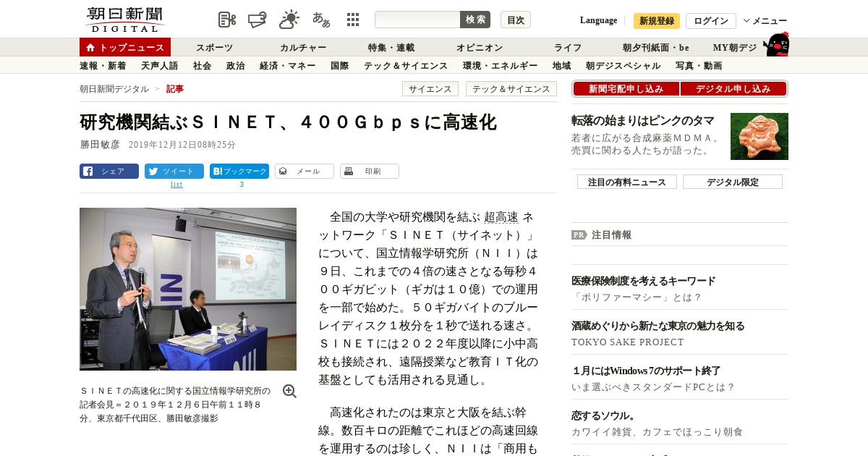Image resolution: width=868 pixels, height=456 pixels.
Task: Open the MY朝デジ tab
Action: point(735,48)
